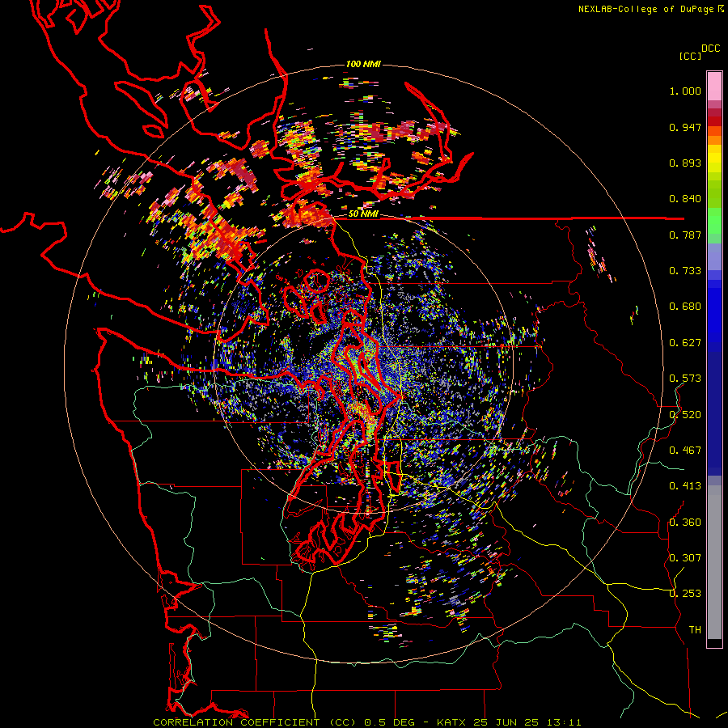Click the KATX radar station identifier
Viewport: 728px width, 728px height.
coord(452,722)
